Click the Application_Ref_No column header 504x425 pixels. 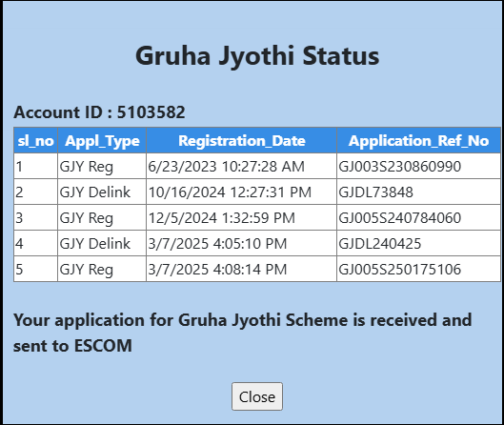419,140
